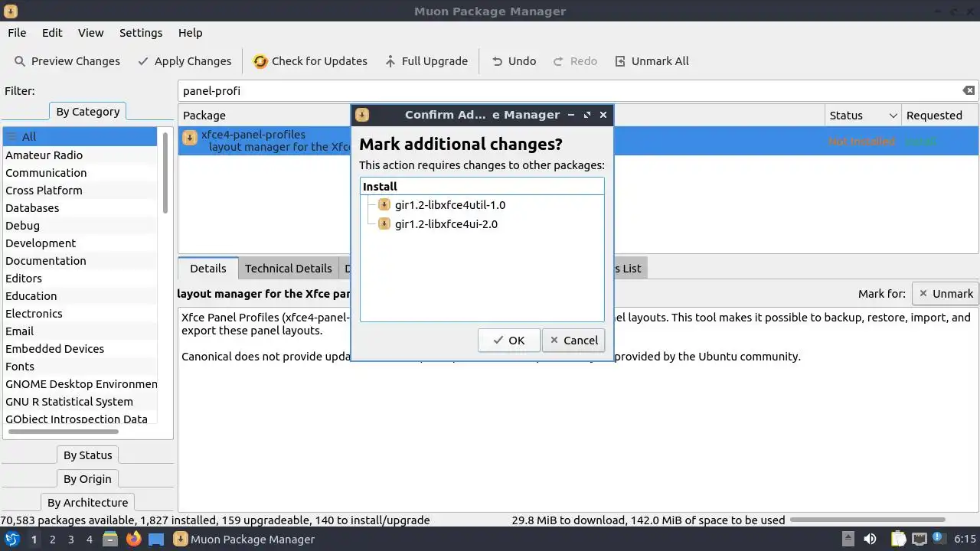Select the Electronics category
The height and width of the screenshot is (551, 980).
[80, 314]
